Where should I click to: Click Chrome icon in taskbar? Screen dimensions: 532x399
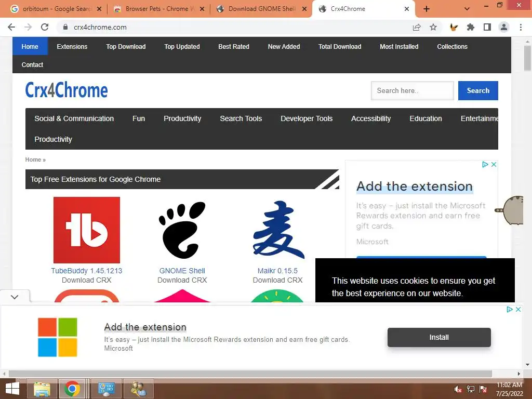coord(72,389)
